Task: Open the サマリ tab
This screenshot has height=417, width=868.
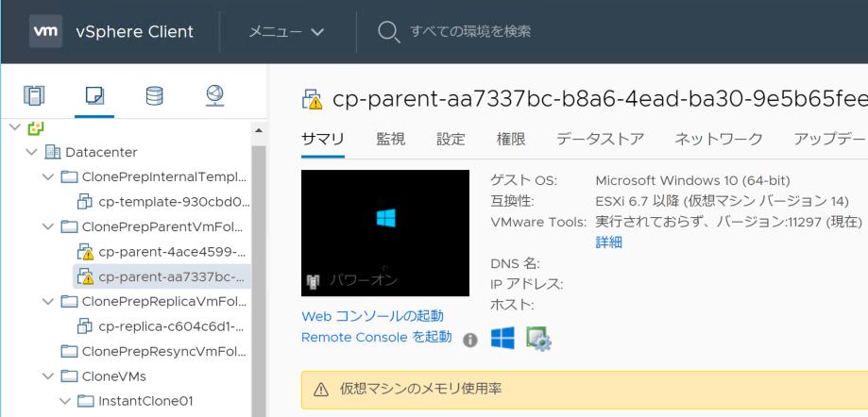Action: pos(323,139)
